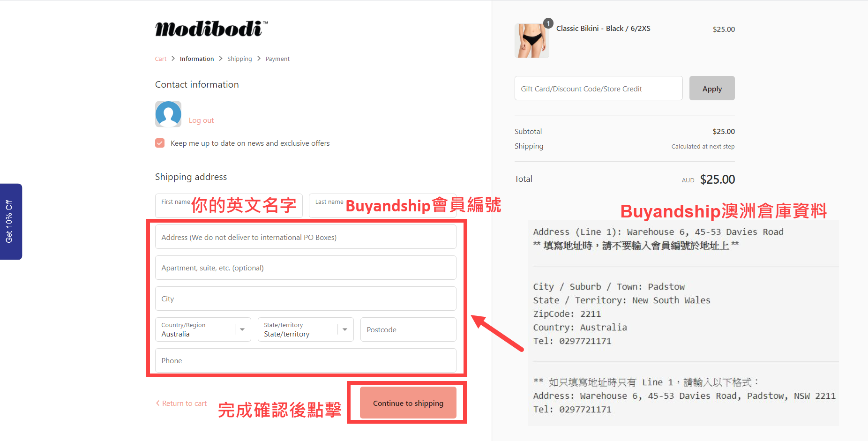Click the Return to cart back arrow
The image size is (868, 441).
[x=157, y=403]
